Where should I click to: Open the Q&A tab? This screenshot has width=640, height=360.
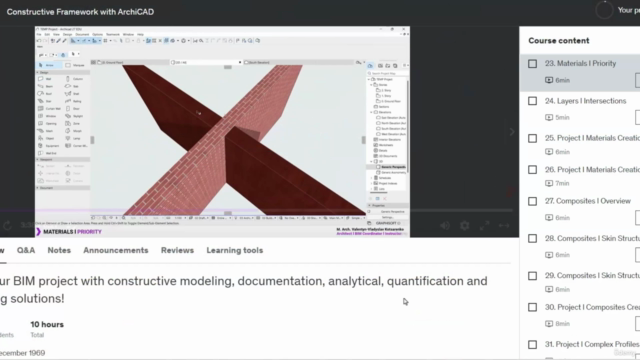(26, 250)
